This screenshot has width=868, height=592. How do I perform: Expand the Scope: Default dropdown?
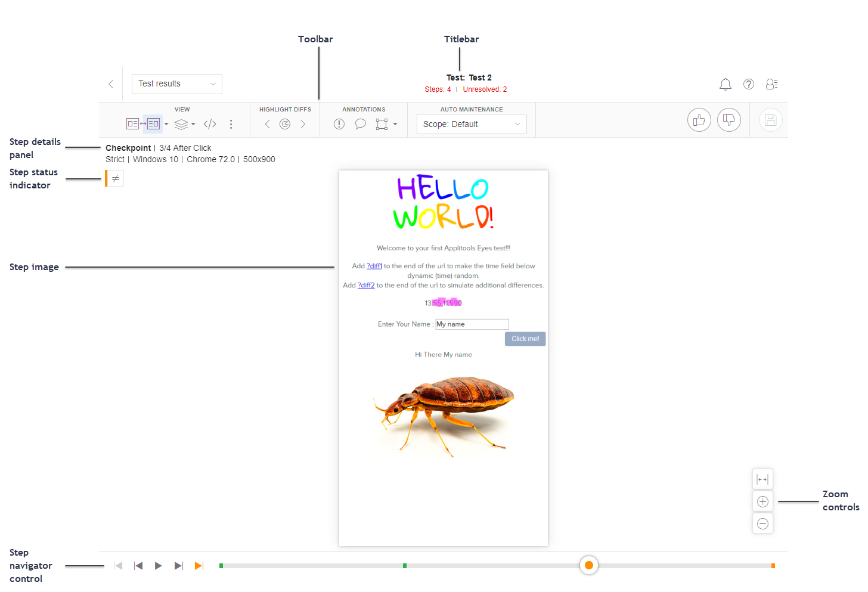(x=471, y=124)
